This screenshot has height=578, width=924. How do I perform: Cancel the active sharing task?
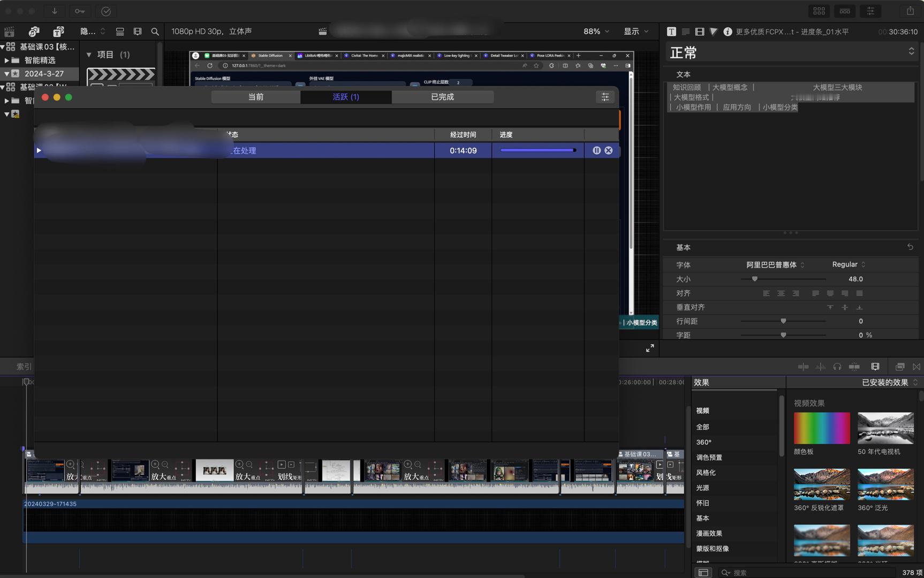[x=609, y=150]
